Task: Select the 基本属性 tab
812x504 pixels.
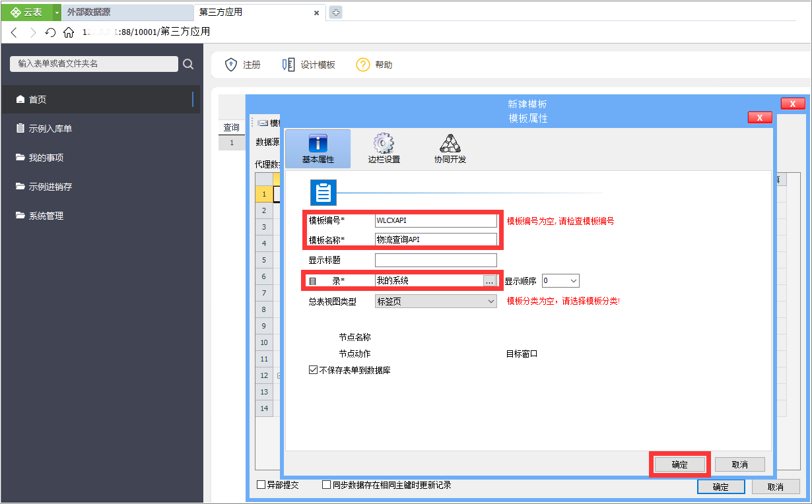Action: 318,148
